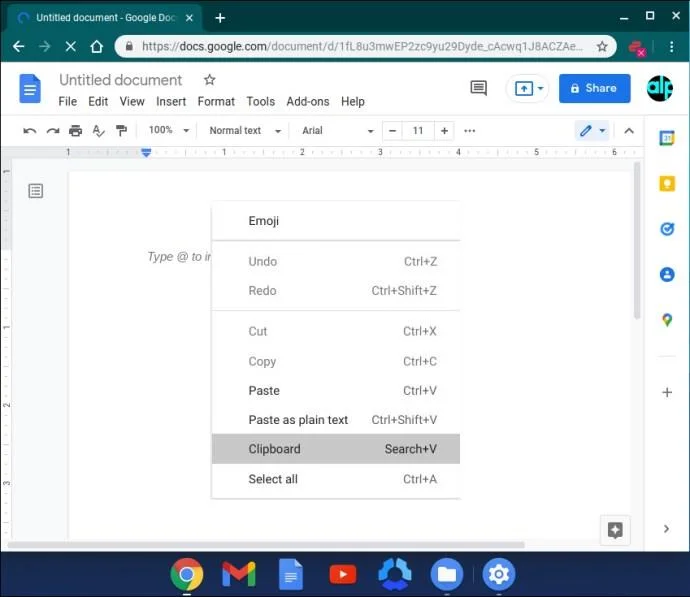Open Google Maps in side panel
This screenshot has width=690, height=597.
(667, 320)
